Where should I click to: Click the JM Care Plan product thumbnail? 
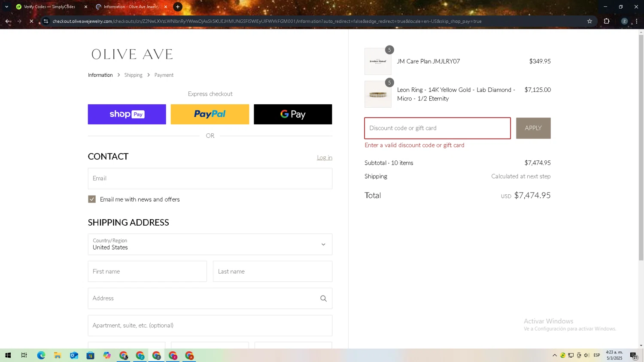378,61
